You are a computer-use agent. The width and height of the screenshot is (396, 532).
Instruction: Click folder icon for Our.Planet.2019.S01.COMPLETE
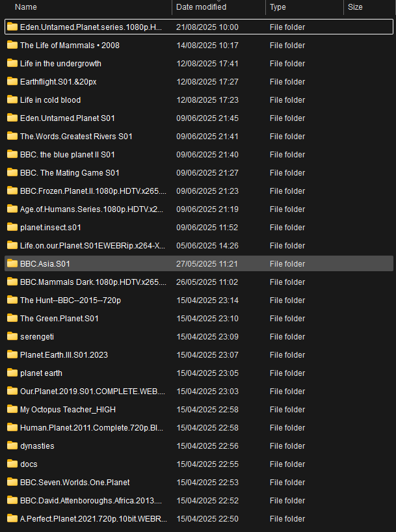[x=12, y=392]
